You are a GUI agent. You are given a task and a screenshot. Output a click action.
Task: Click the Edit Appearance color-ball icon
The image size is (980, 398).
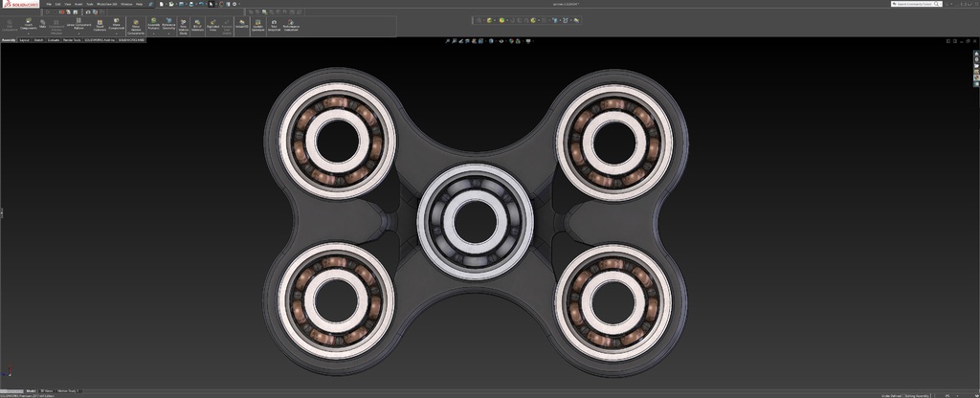coord(511,41)
